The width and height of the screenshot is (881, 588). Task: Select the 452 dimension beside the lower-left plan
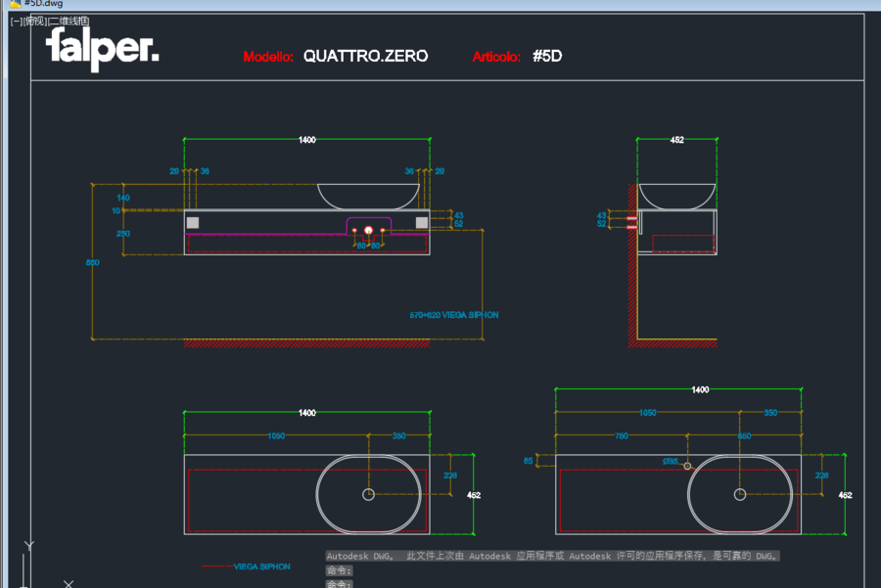click(x=474, y=495)
